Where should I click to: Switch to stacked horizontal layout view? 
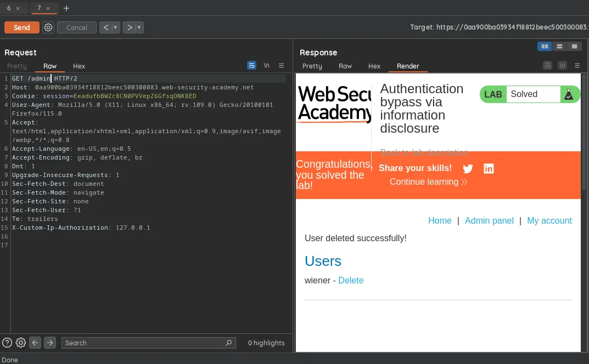(559, 46)
